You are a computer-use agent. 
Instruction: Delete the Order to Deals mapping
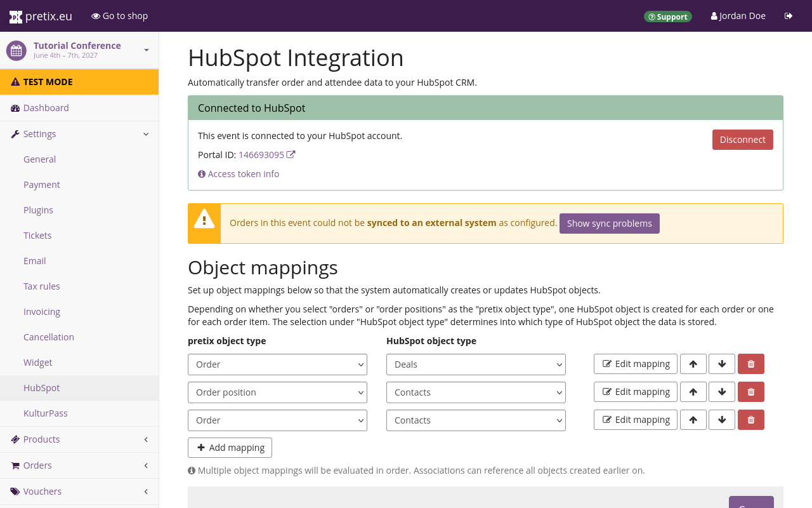click(750, 364)
